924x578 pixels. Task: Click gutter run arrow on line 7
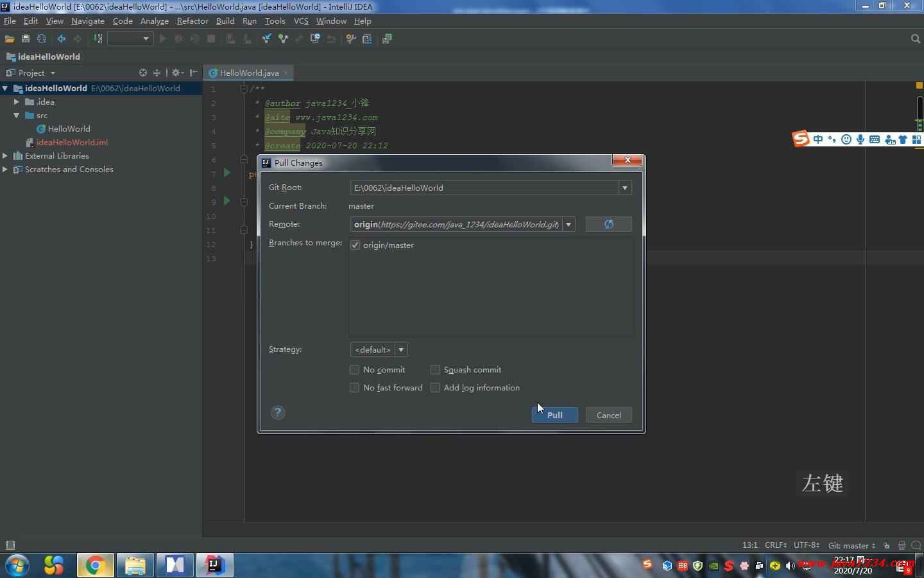[227, 172]
